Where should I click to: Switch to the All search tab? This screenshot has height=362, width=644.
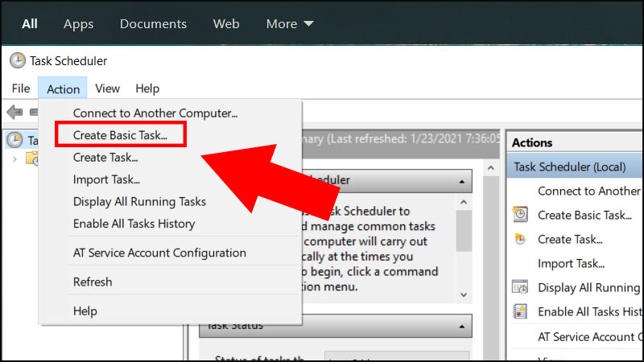pos(30,24)
